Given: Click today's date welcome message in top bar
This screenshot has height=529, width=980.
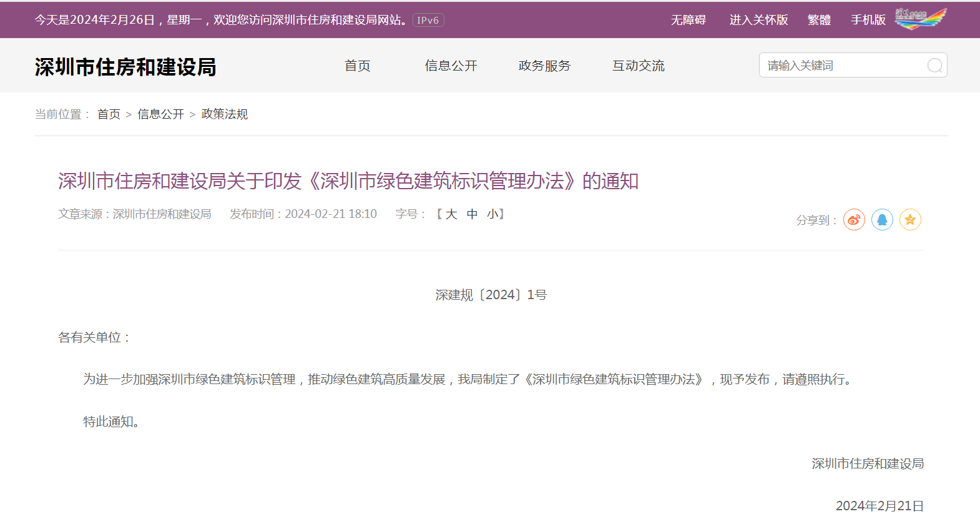Looking at the screenshot, I should [222, 20].
